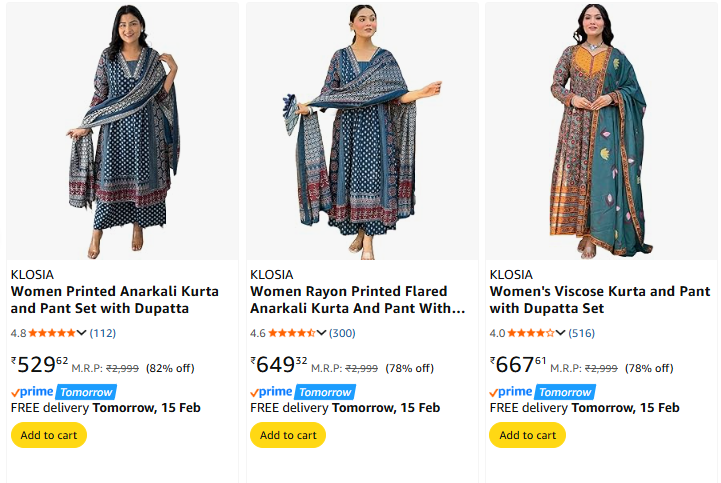
Task: View the 112 reviews for the first kurta
Action: (103, 333)
